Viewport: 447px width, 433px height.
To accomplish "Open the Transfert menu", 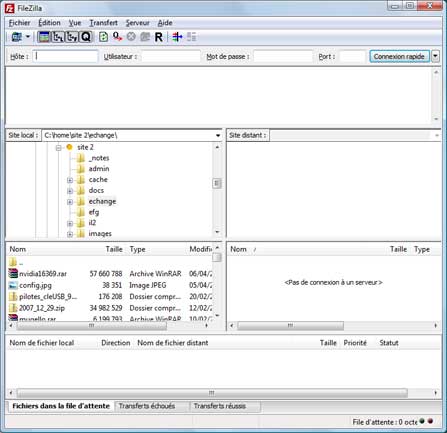I will tap(103, 23).
